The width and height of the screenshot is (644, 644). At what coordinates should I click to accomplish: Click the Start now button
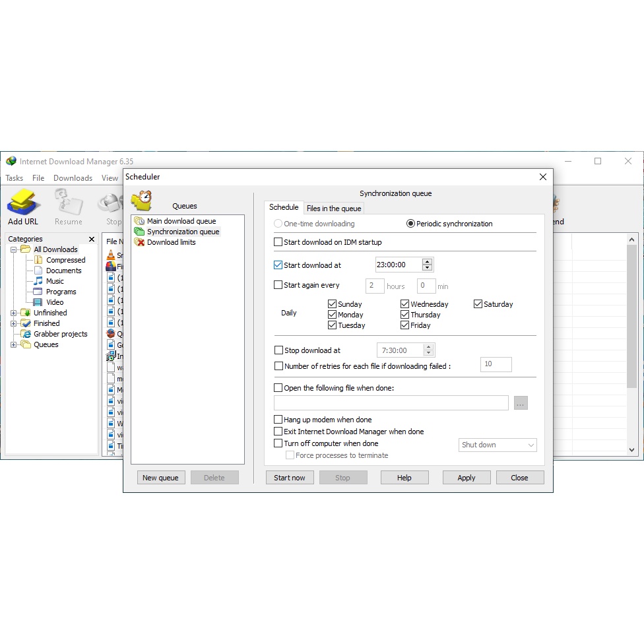pyautogui.click(x=290, y=478)
